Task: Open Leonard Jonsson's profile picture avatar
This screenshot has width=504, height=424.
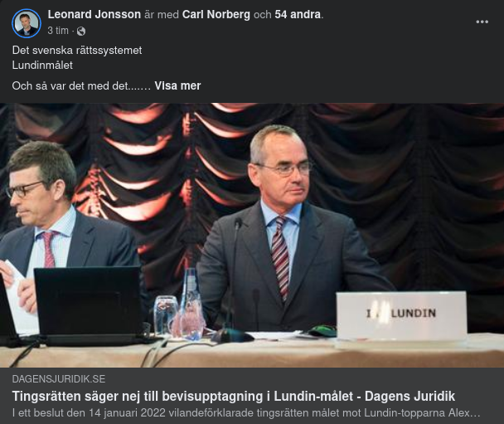Action: (27, 23)
